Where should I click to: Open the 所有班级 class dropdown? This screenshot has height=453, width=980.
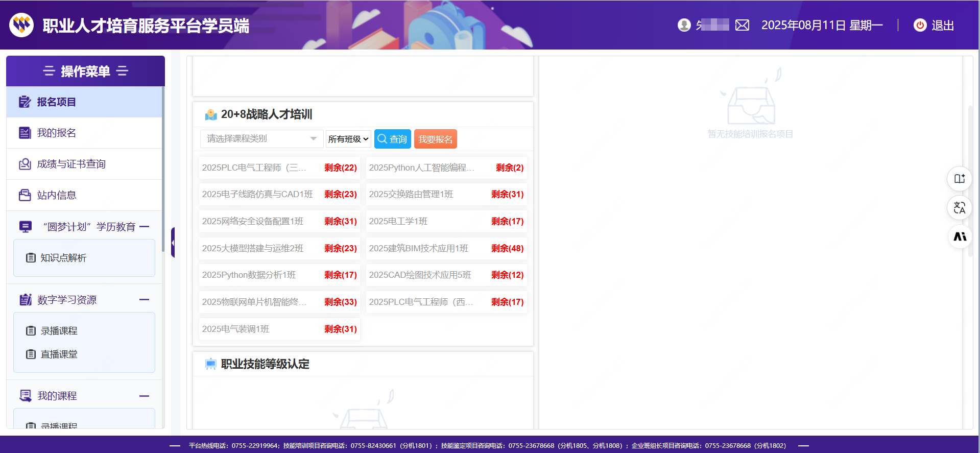pyautogui.click(x=348, y=139)
